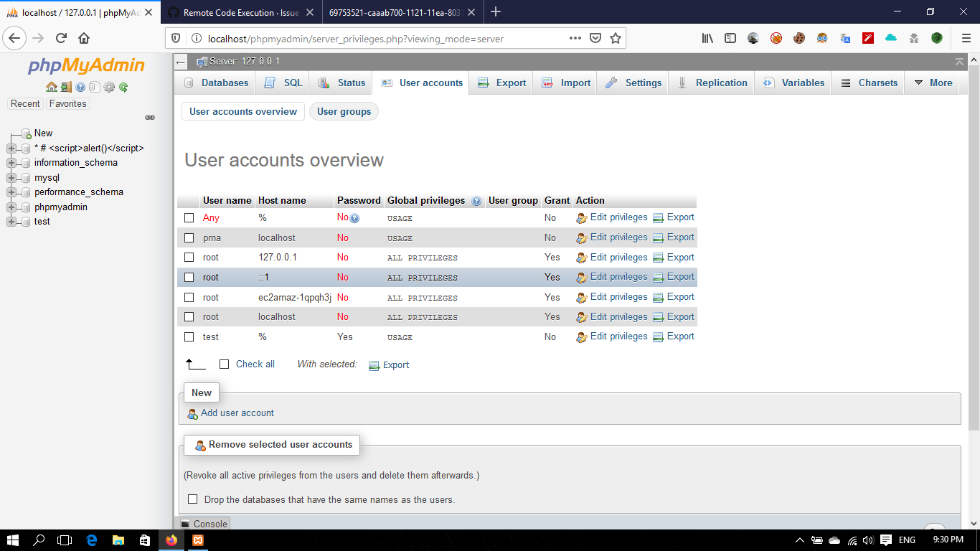
Task: Expand the mysql database tree node
Action: pyautogui.click(x=10, y=177)
